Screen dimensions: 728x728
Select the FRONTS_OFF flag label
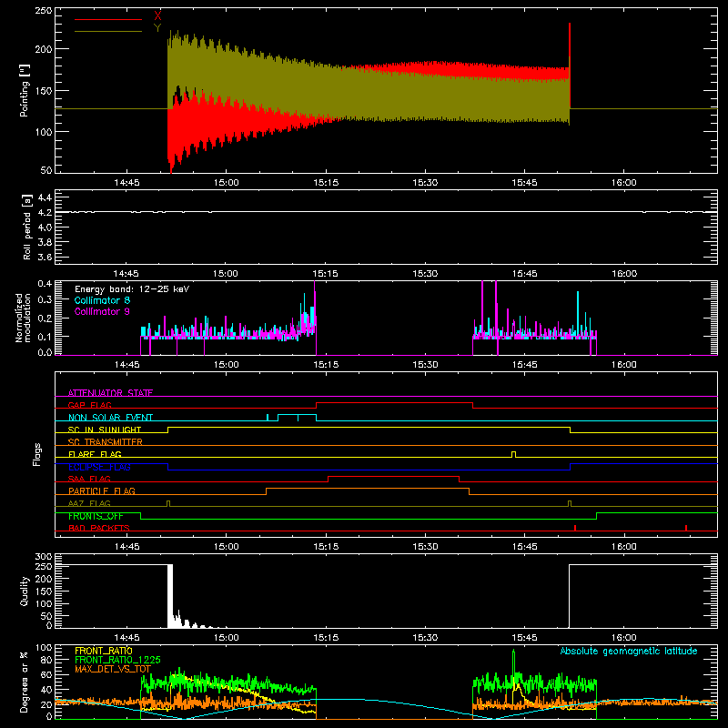[x=96, y=516]
